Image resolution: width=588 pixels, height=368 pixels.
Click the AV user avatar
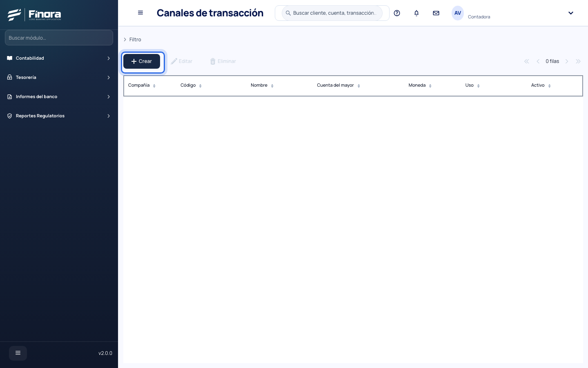[x=458, y=13]
